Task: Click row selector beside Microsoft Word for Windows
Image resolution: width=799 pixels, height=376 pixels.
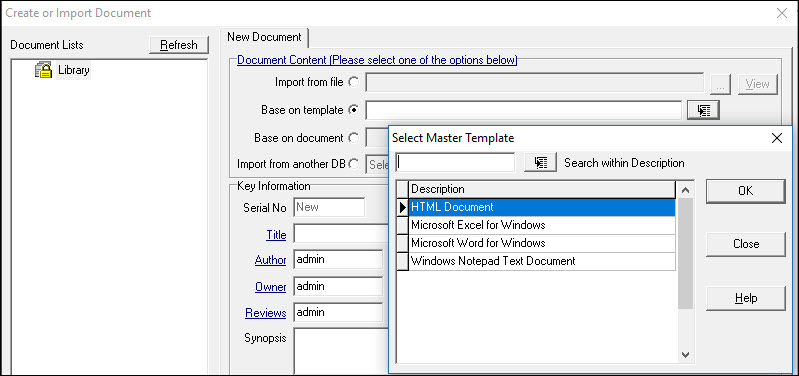Action: pyautogui.click(x=403, y=243)
